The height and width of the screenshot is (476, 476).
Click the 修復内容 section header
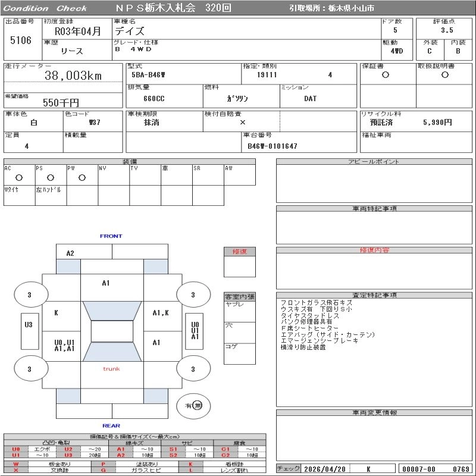tap(374, 250)
